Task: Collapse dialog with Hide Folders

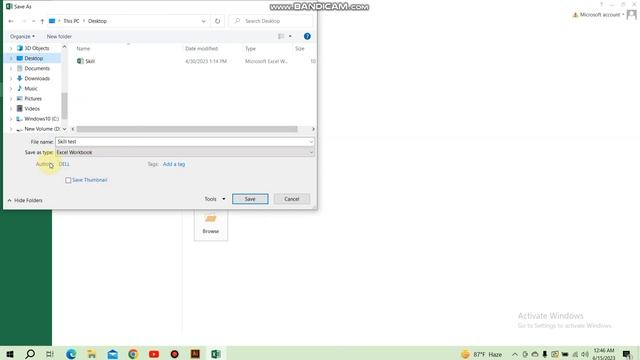Action: point(25,200)
